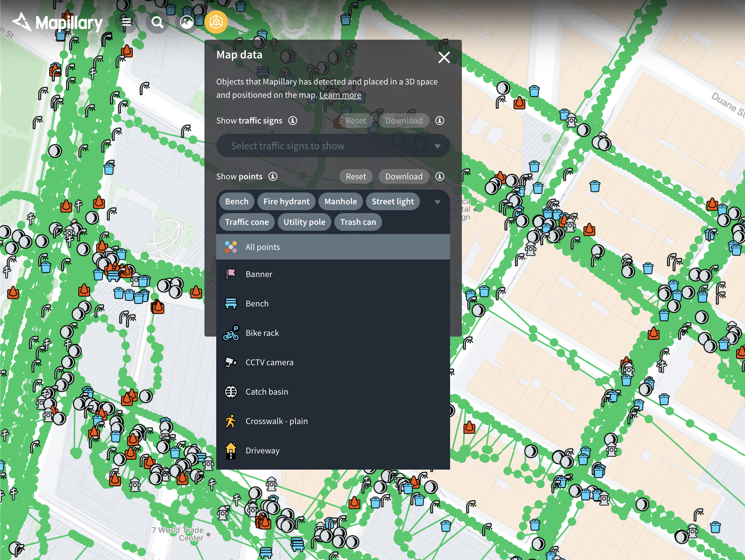The image size is (745, 560).
Task: Remove the Bench chip
Action: (x=237, y=201)
